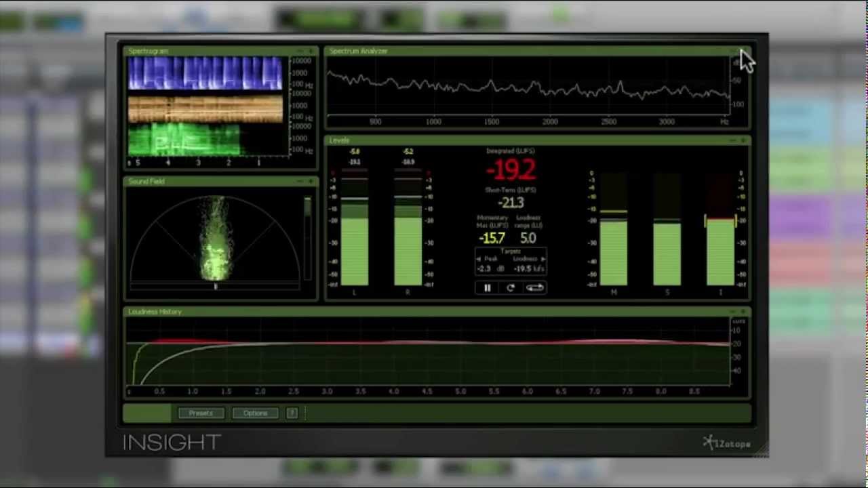This screenshot has width=868, height=488.
Task: Click the vertical meter beside Sound Field
Action: [308, 237]
